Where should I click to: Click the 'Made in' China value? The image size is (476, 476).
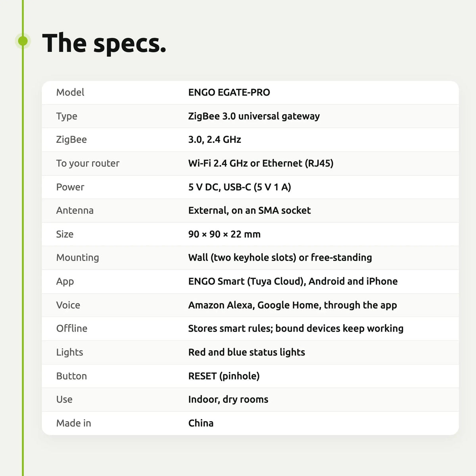coord(201,423)
